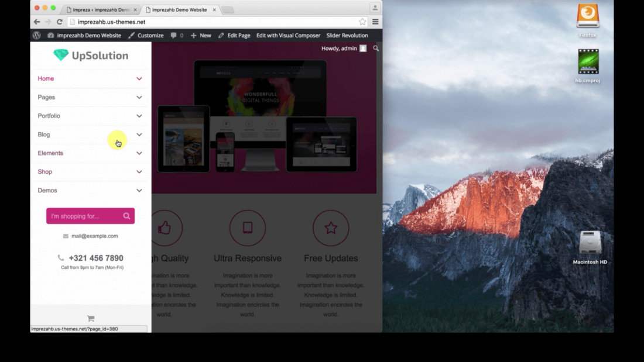The image size is (644, 362).
Task: Open Customize in the admin bar
Action: click(146, 35)
